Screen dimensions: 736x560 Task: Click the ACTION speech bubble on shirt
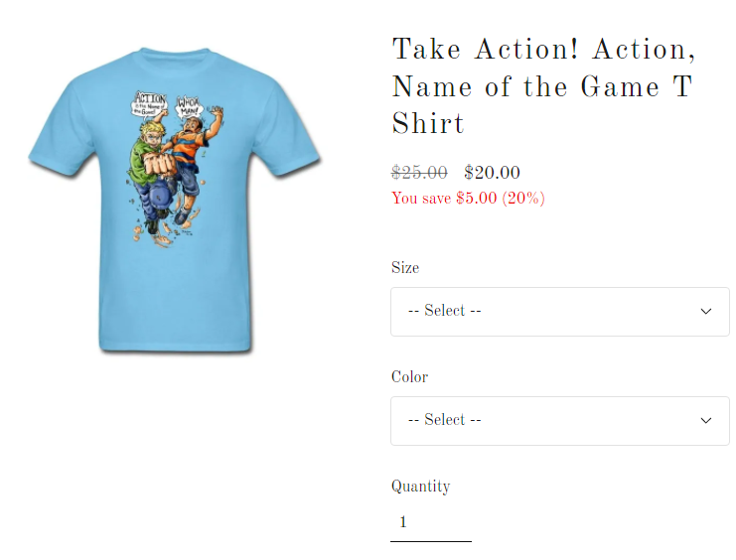click(150, 104)
